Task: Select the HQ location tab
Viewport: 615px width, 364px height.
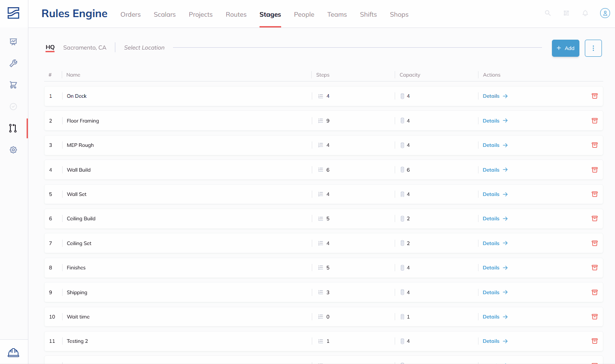Action: [x=50, y=47]
